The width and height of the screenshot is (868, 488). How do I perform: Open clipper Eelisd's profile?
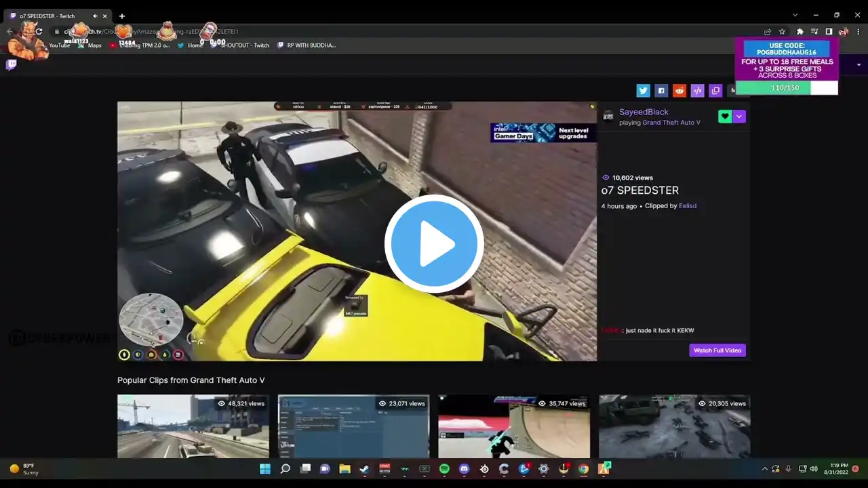pos(688,206)
